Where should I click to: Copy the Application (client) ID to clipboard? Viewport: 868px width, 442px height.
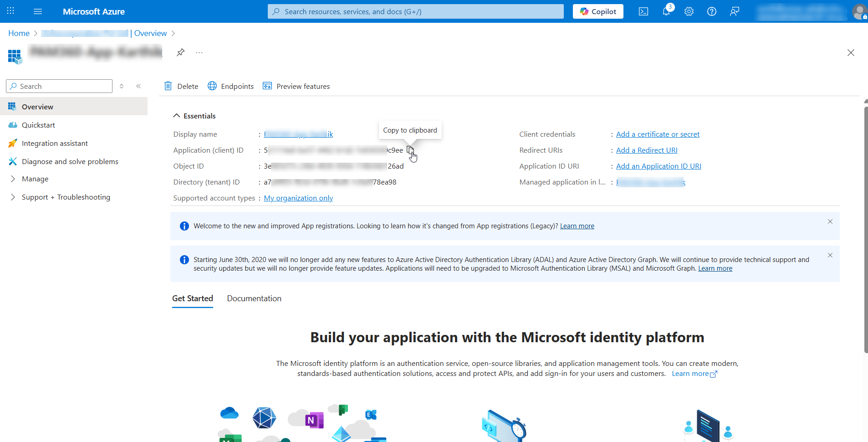pyautogui.click(x=410, y=150)
